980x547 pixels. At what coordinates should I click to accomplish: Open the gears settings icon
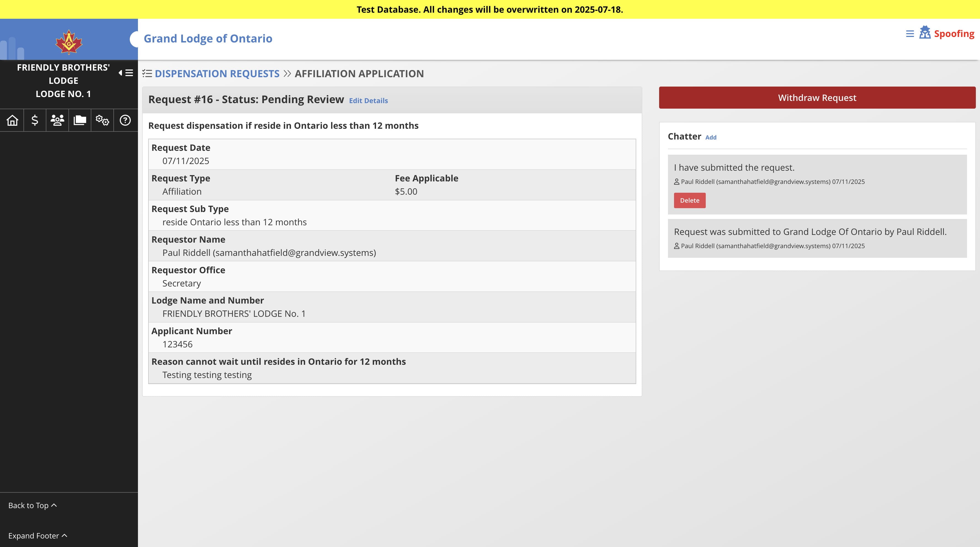[x=102, y=120]
